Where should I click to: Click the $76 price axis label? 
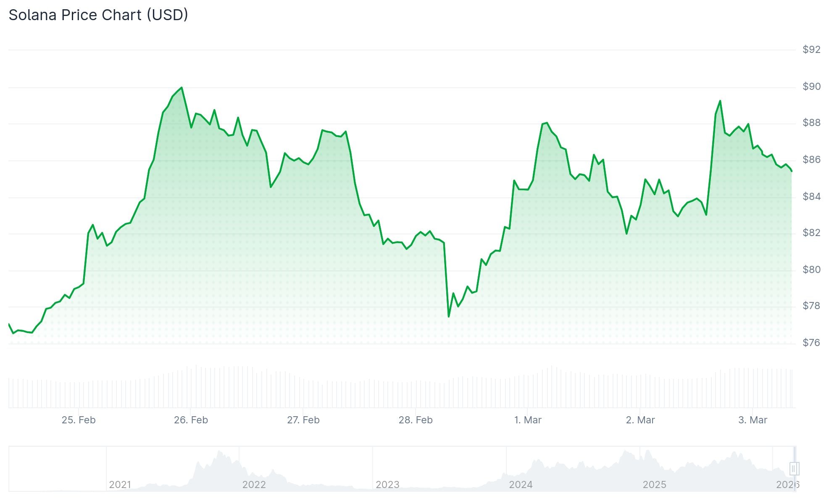click(x=811, y=343)
